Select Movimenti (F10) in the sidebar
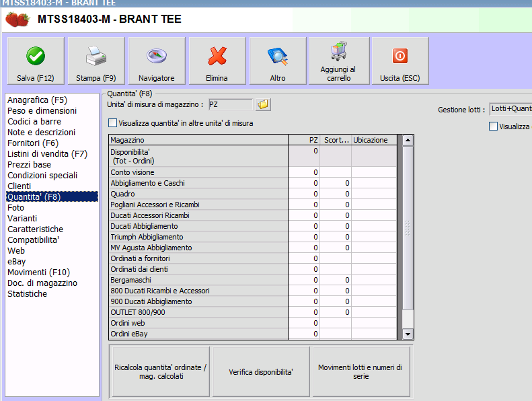Viewport: 532px width, 401px height. 38,272
